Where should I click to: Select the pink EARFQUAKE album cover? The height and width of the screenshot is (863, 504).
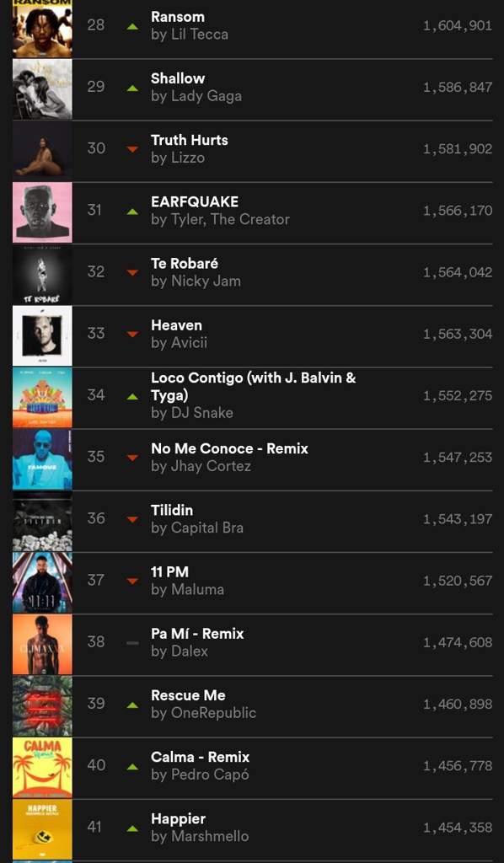(42, 212)
